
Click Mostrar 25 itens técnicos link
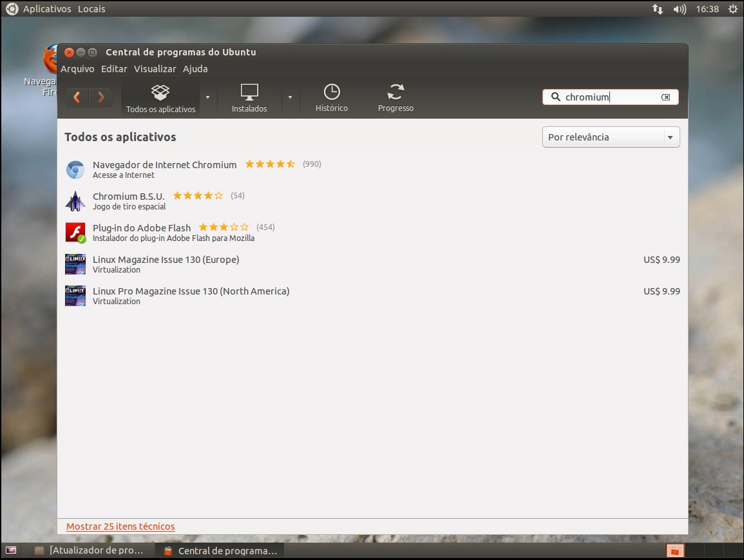point(120,526)
